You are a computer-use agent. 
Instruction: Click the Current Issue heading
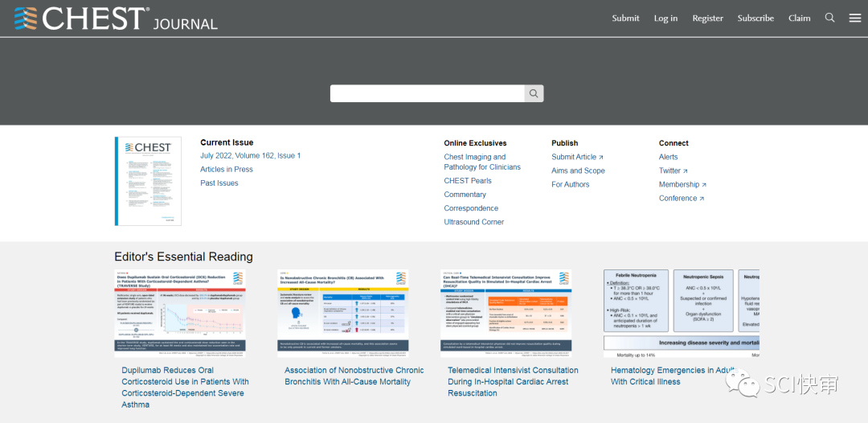227,142
